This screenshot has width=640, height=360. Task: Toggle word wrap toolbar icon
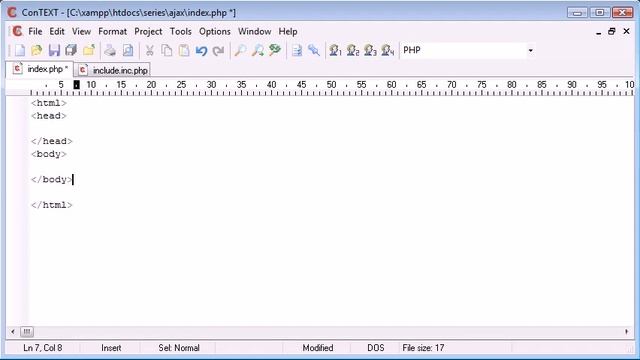coord(297,51)
